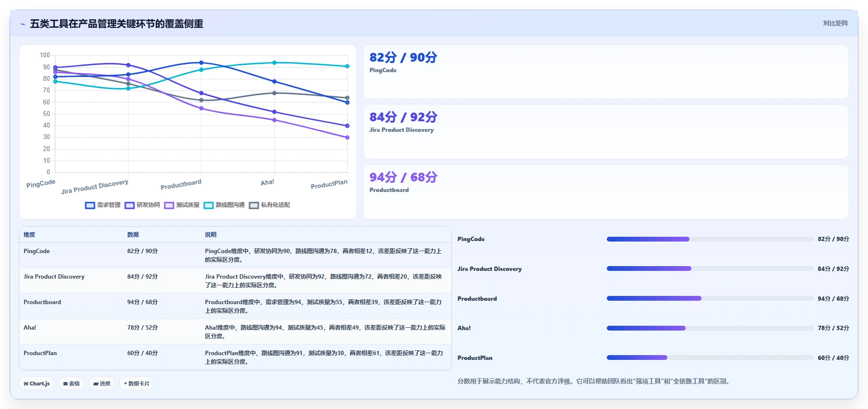Select the PingCode row in the table
868x409 pixels.
tap(235, 255)
